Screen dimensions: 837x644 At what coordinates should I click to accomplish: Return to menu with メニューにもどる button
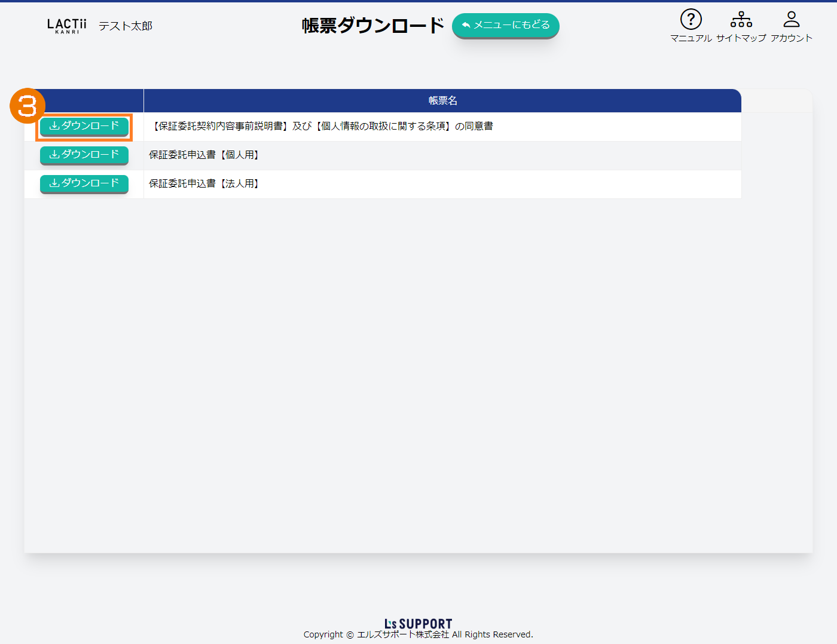tap(505, 25)
